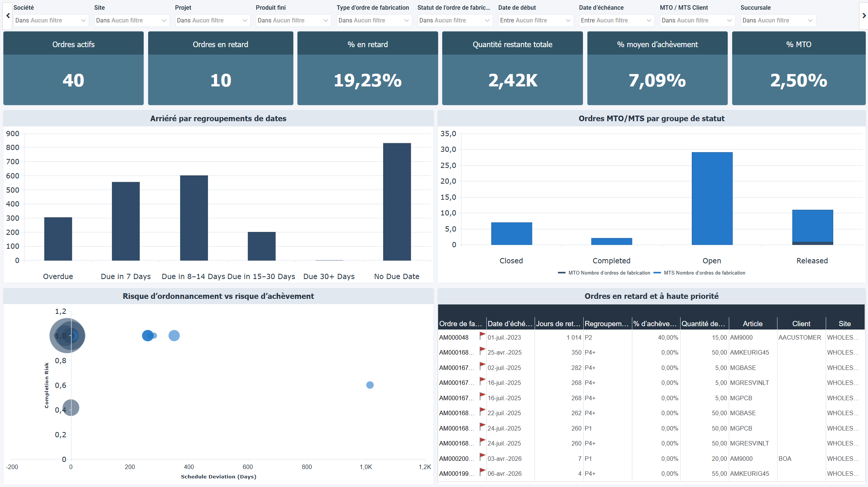Image resolution: width=868 pixels, height=487 pixels.
Task: Select the Open status bar in chart
Action: tap(712, 199)
